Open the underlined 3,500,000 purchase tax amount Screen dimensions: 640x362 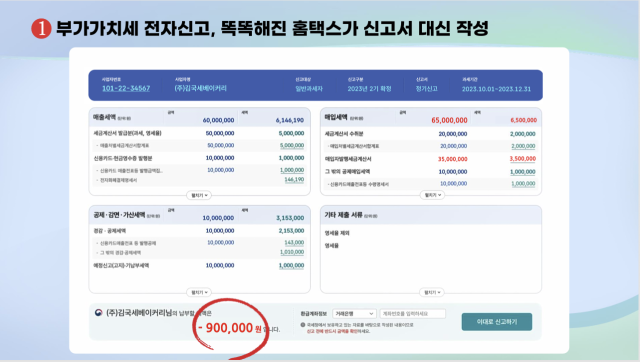[x=522, y=159]
